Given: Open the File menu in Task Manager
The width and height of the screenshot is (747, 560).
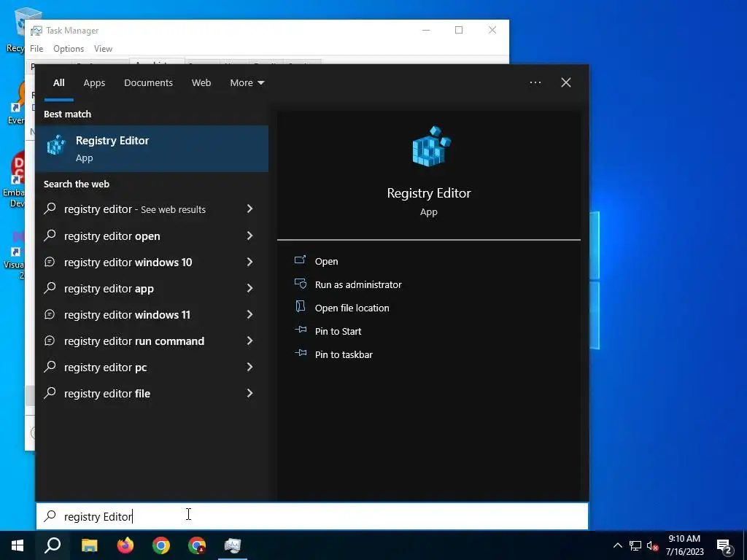Looking at the screenshot, I should (x=36, y=49).
